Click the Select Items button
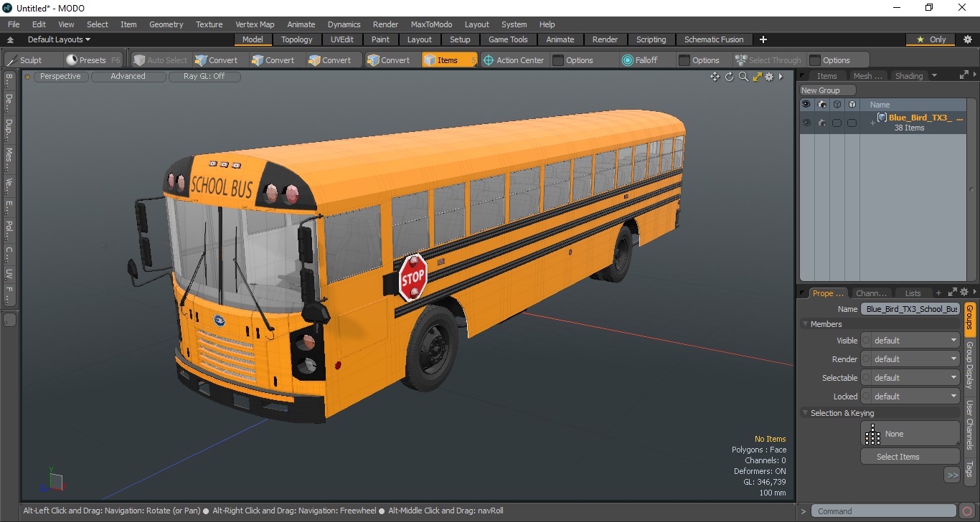This screenshot has width=980, height=522. coord(910,457)
